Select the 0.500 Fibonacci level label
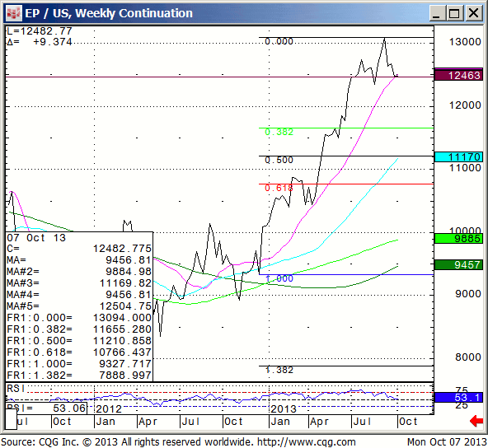 click(279, 160)
